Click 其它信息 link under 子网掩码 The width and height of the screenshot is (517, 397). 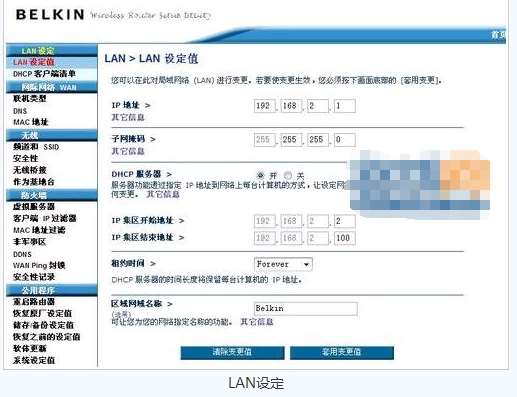[x=128, y=151]
